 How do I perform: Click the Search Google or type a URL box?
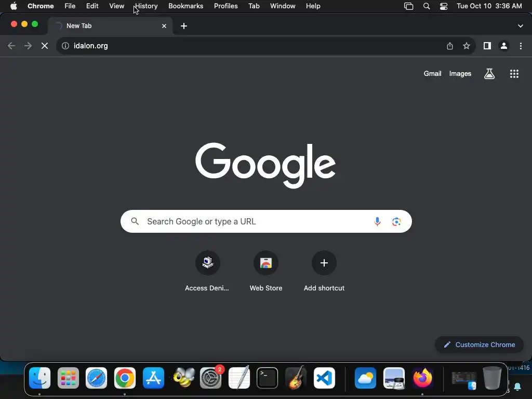click(266, 221)
